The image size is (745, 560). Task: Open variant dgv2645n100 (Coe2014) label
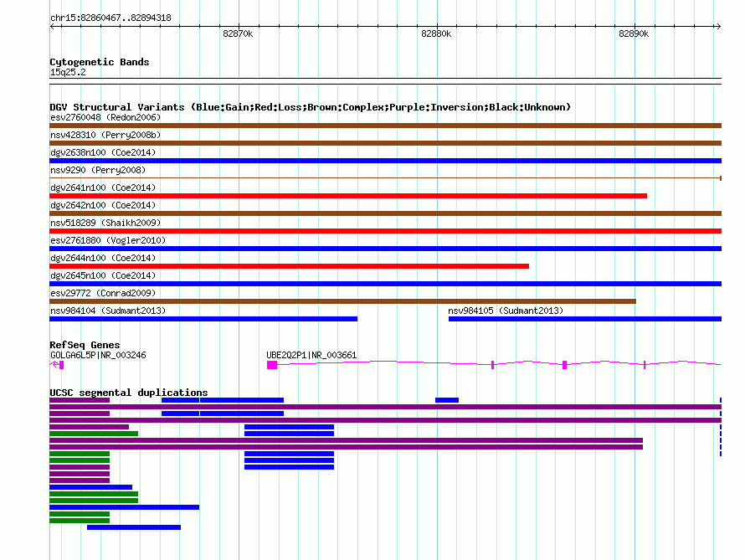point(103,275)
